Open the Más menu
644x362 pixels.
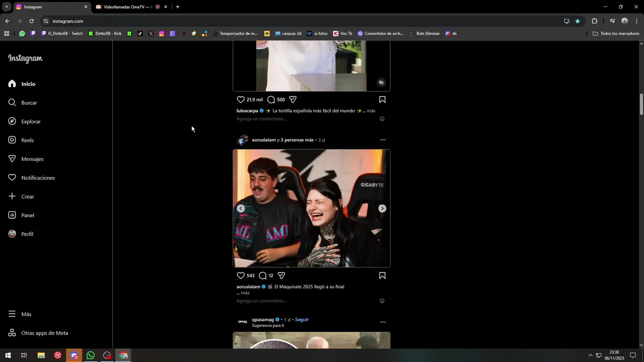20,314
